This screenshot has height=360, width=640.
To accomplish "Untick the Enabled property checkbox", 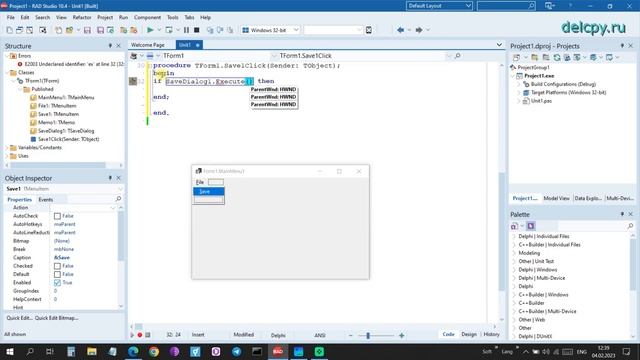I will [x=57, y=282].
